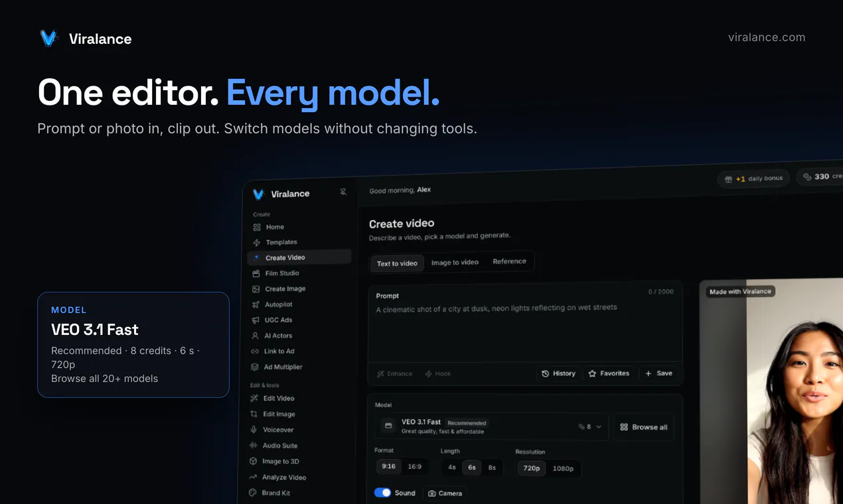The image size is (843, 504).
Task: Open the viralance.com link
Action: [x=767, y=37]
